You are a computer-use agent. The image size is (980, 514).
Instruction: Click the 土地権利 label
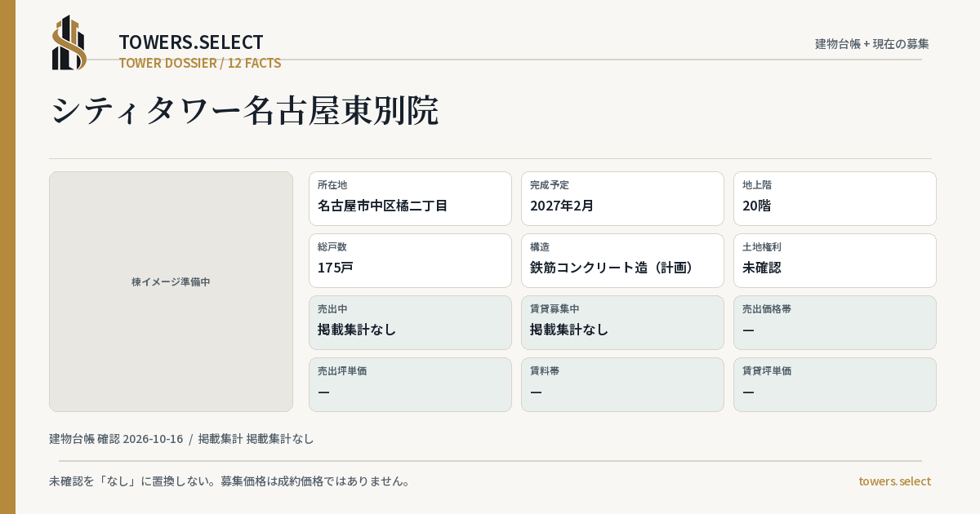[762, 246]
